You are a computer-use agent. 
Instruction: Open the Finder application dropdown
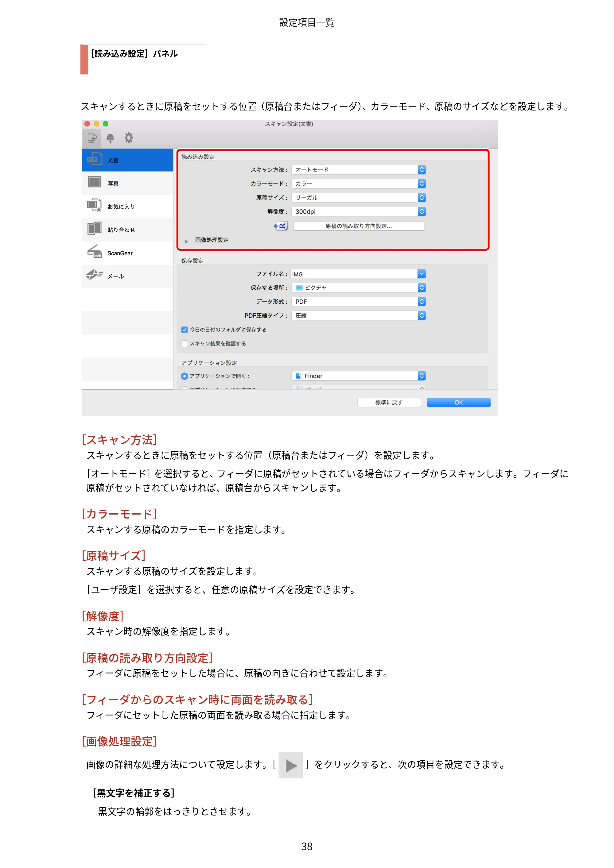tap(358, 376)
